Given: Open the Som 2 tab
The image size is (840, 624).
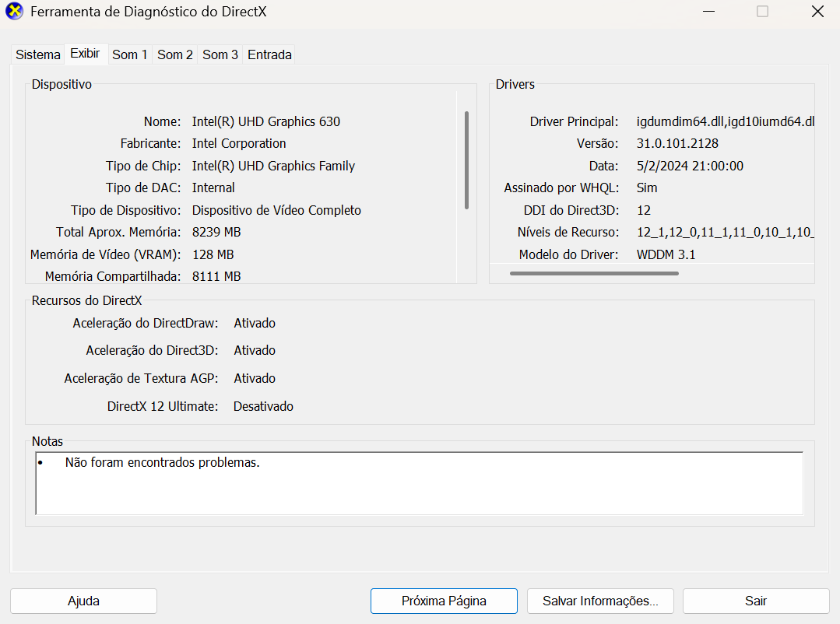Looking at the screenshot, I should coord(174,54).
